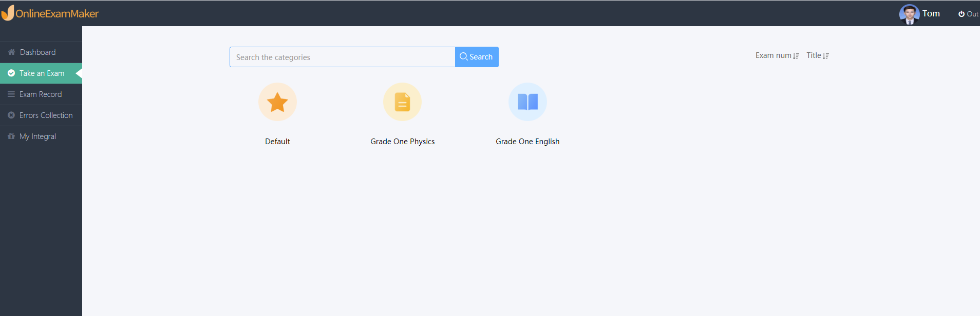This screenshot has width=980, height=316.
Task: Log out using the Out button
Action: click(x=968, y=14)
